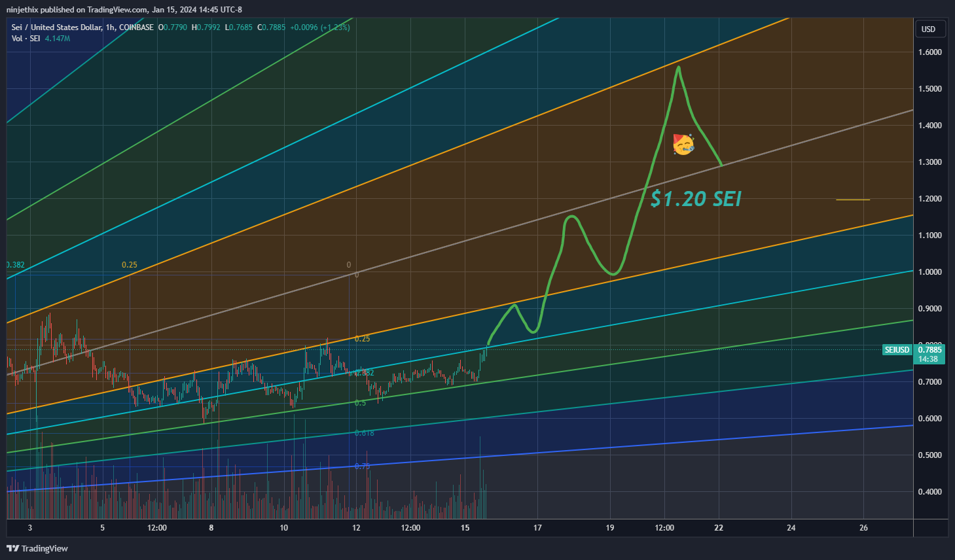Click the volume value 4.147M

click(58, 39)
